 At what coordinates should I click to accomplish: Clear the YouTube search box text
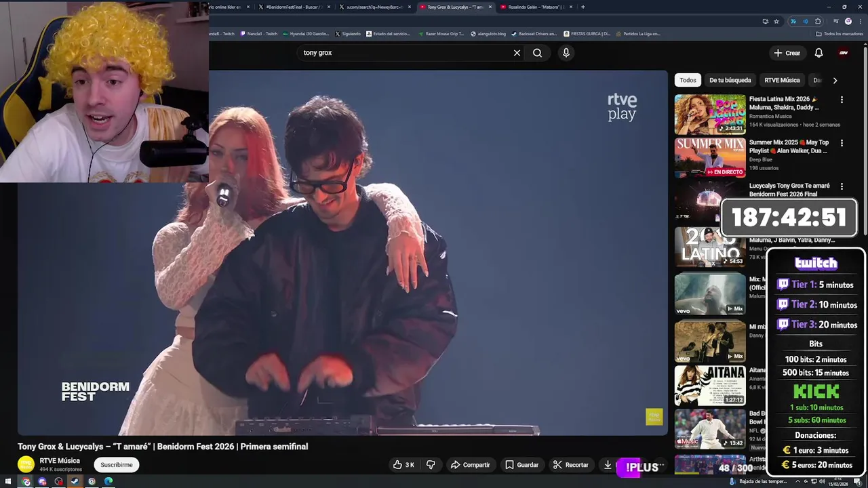(517, 53)
